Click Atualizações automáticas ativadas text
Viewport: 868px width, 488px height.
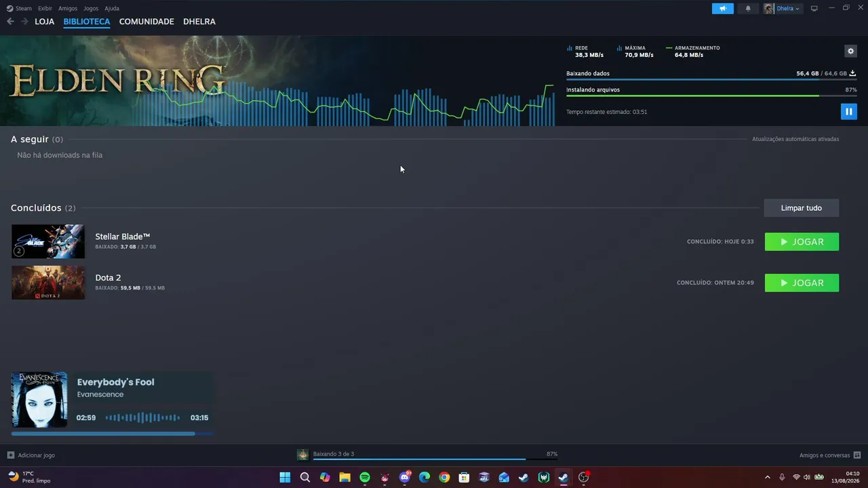click(x=795, y=139)
